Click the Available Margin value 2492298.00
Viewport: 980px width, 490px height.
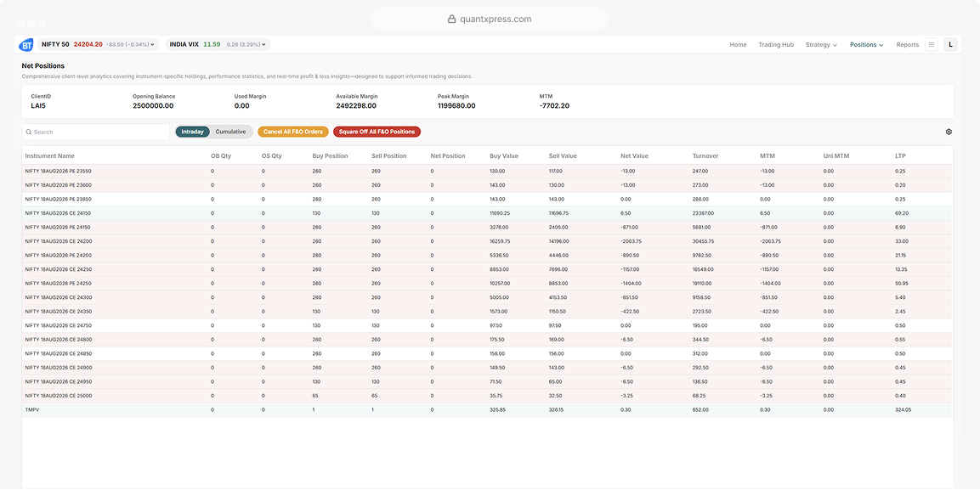pyautogui.click(x=356, y=106)
